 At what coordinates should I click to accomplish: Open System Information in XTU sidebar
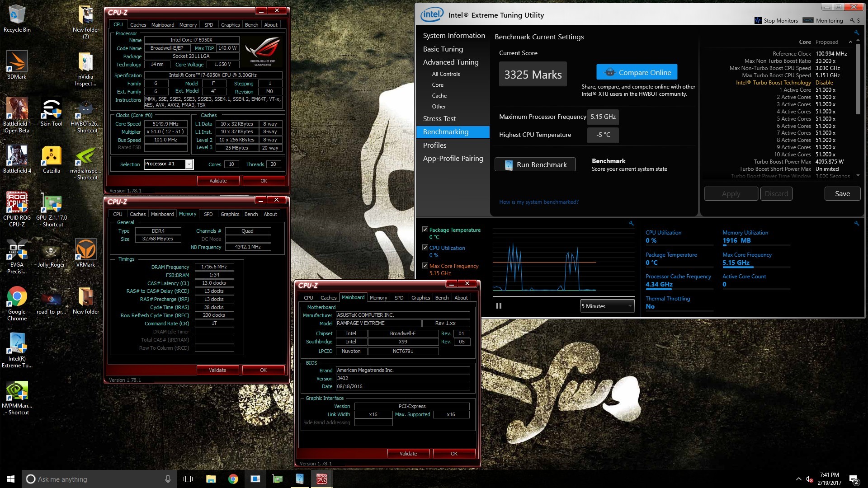(x=454, y=35)
